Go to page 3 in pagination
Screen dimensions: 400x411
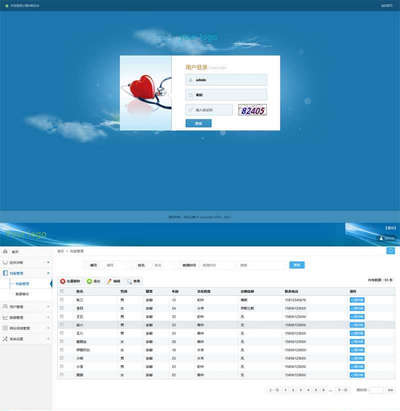tap(301, 390)
